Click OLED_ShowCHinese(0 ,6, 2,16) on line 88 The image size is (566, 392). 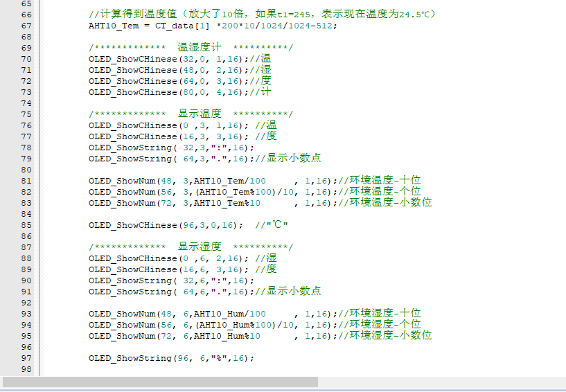point(168,258)
